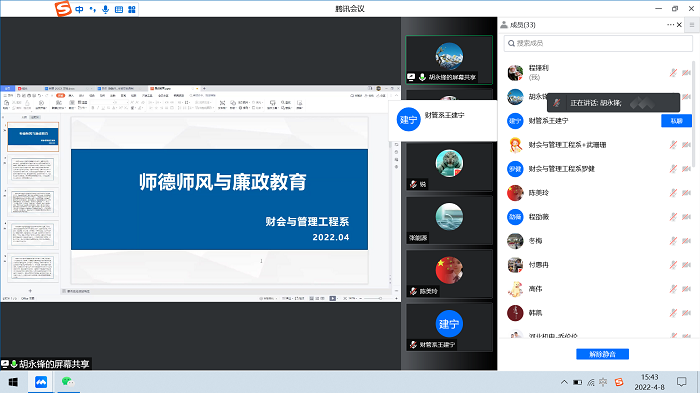Screen dimensions: 700x393
Task: Open the clock showing 15:43 2022-4-8
Action: (x=650, y=382)
